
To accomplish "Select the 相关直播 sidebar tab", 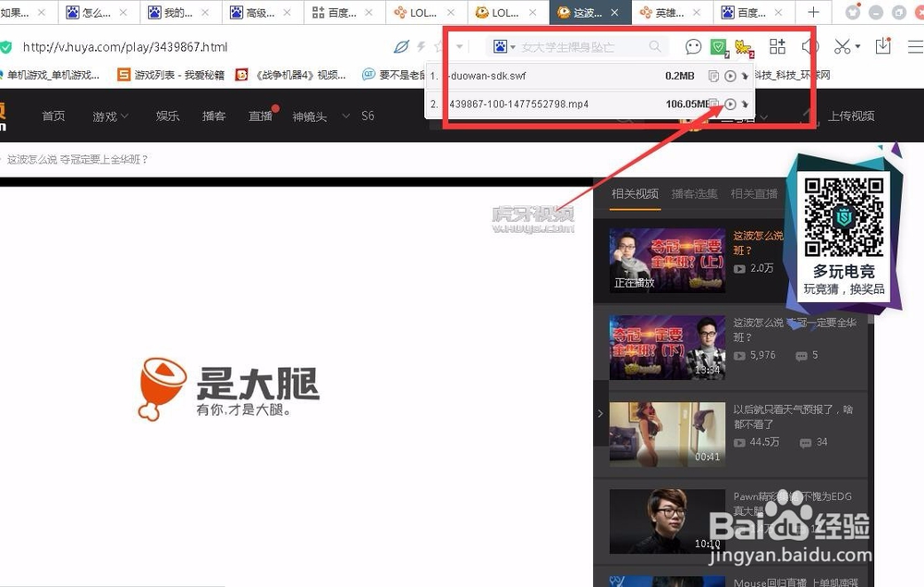I will click(x=754, y=194).
